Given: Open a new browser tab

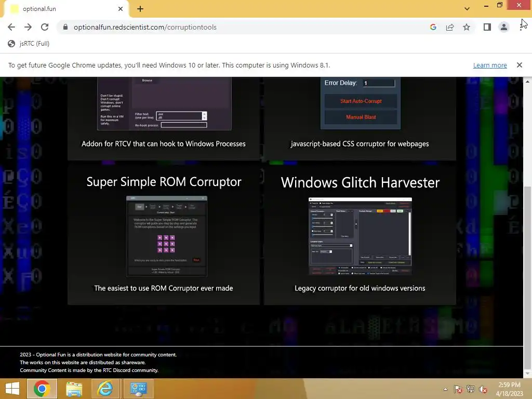Looking at the screenshot, I should tap(140, 9).
